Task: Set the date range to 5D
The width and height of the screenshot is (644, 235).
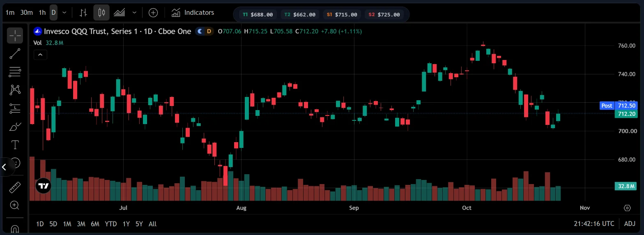Action: 53,224
